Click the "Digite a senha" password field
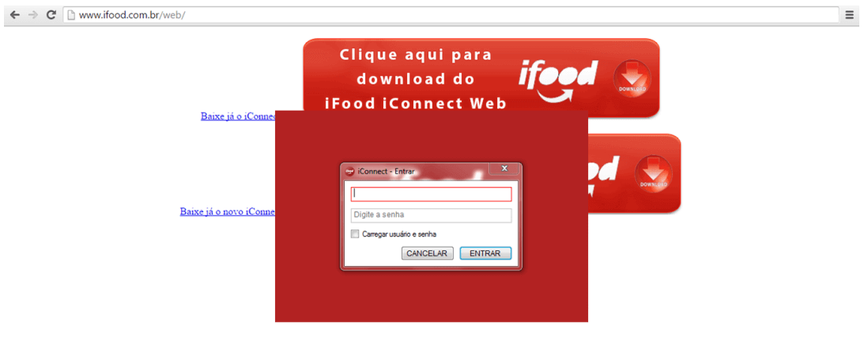This screenshot has width=868, height=349. (x=431, y=215)
